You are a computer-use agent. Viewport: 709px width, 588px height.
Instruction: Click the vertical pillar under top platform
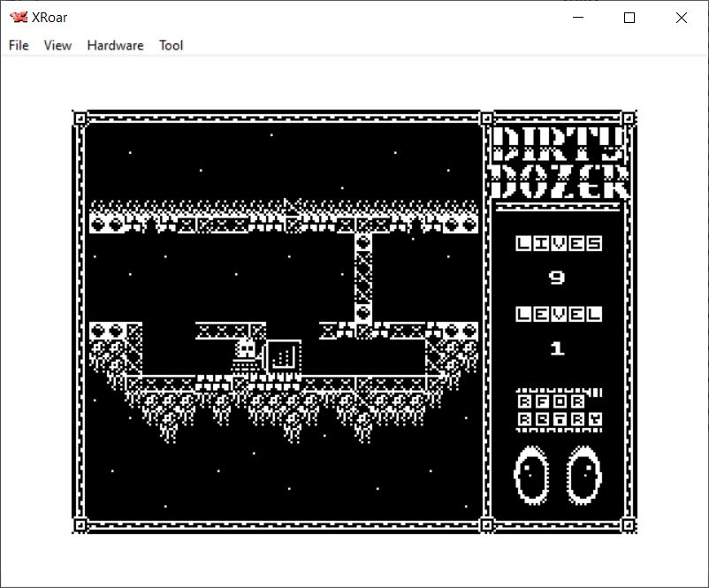(x=362, y=279)
